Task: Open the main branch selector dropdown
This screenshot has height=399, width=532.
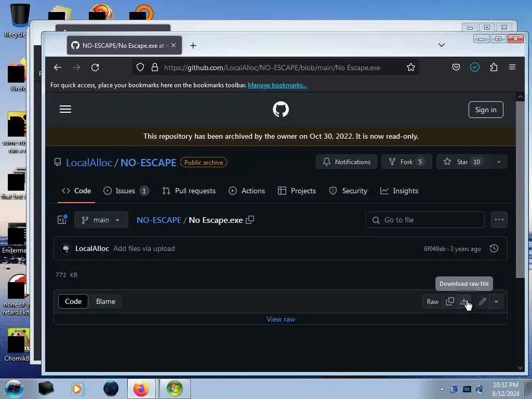Action: tap(101, 220)
